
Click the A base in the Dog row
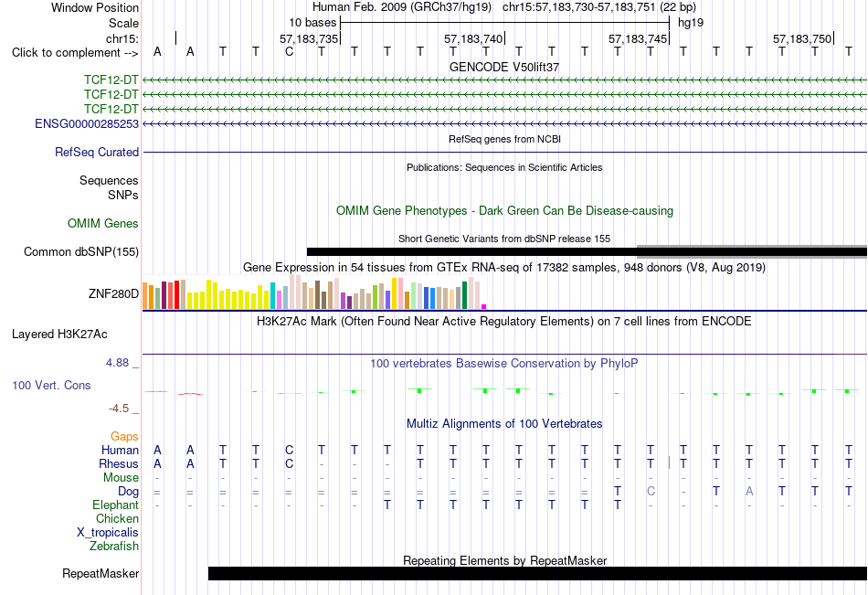tap(749, 491)
